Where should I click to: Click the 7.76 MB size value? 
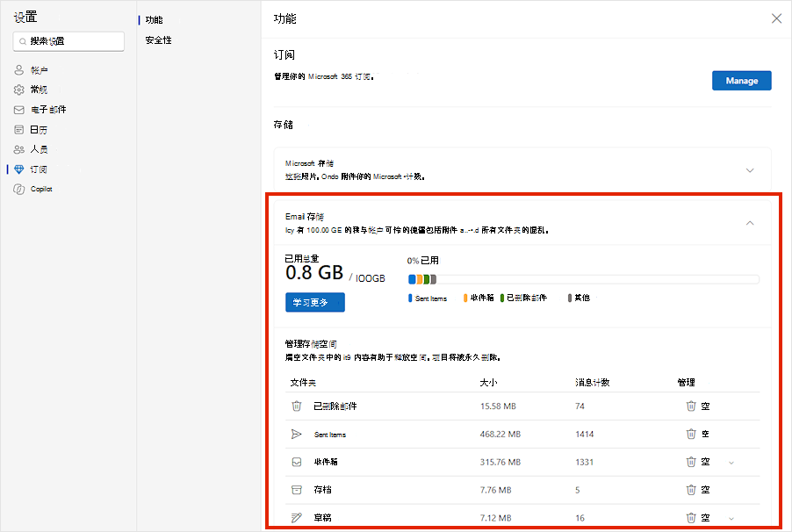coord(495,490)
